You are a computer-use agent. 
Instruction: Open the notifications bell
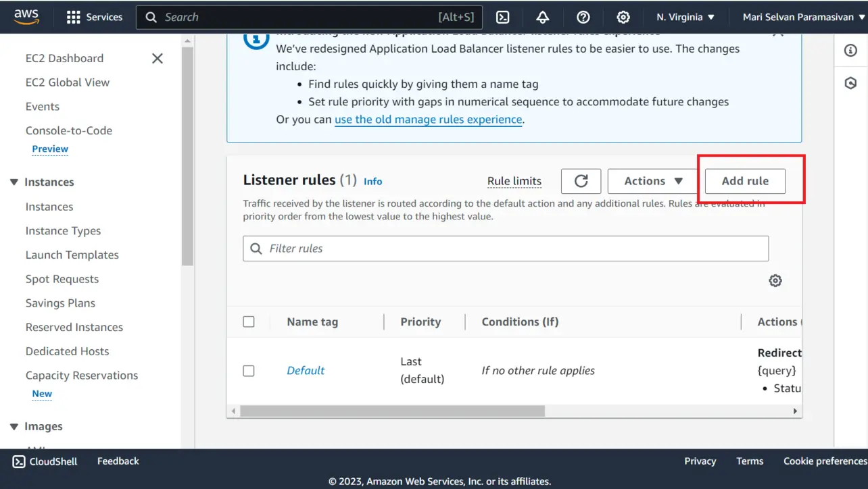tap(542, 17)
